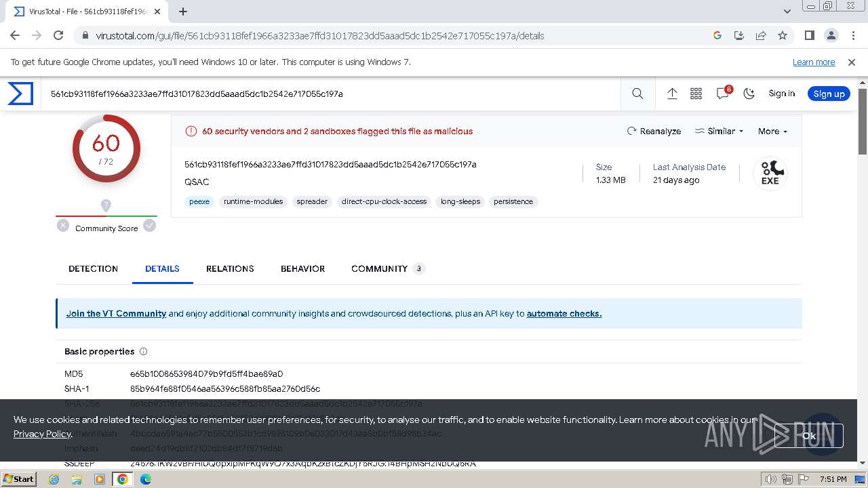Expand the Similar dropdown

(x=719, y=131)
